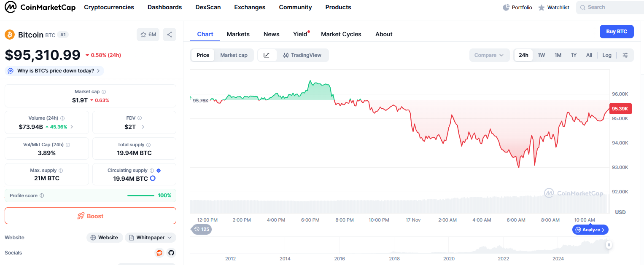Expand the Compare dropdown
The height and width of the screenshot is (265, 644).
pos(489,55)
